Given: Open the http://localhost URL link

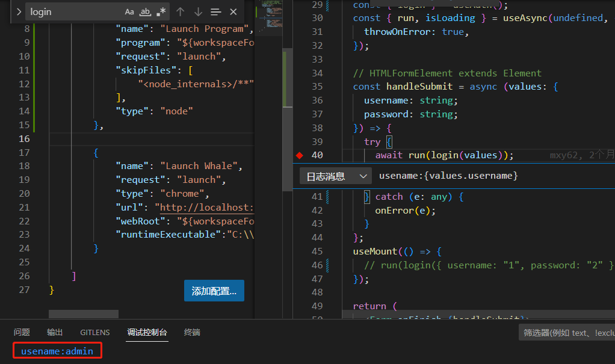Looking at the screenshot, I should point(204,207).
